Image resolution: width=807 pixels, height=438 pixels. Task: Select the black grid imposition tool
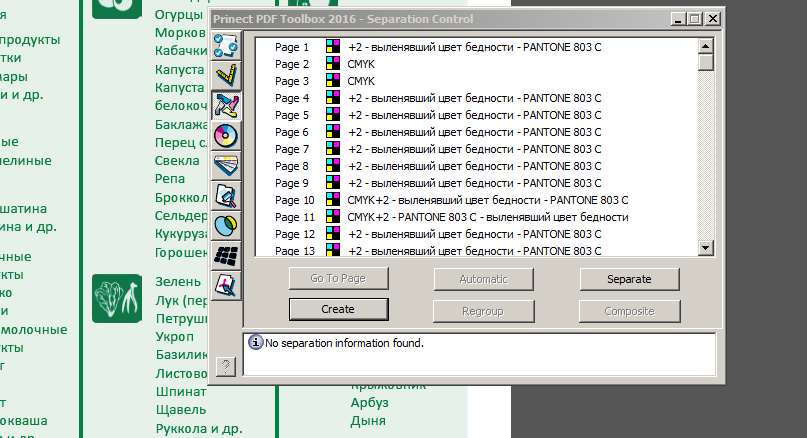226,255
